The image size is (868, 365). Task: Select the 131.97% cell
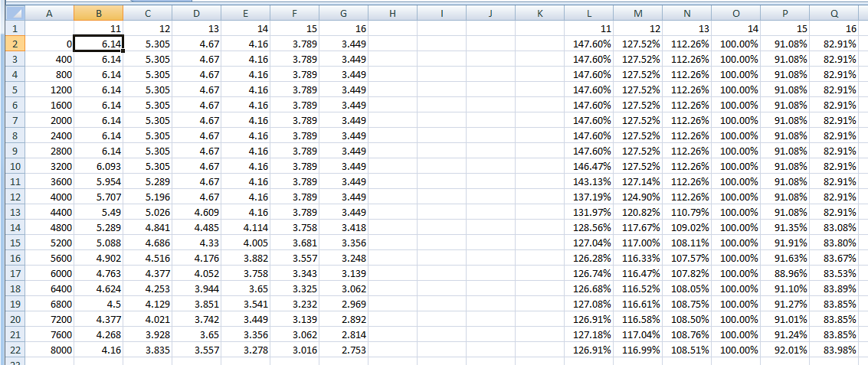point(588,212)
